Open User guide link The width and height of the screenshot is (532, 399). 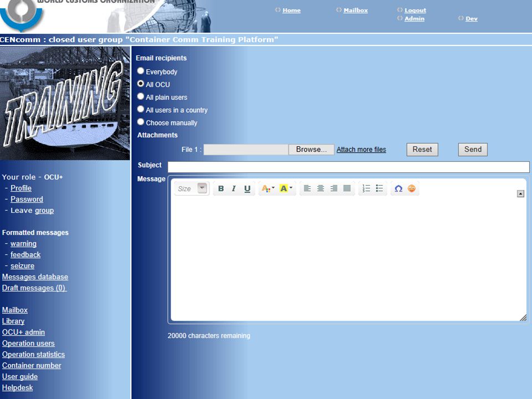[x=20, y=377]
